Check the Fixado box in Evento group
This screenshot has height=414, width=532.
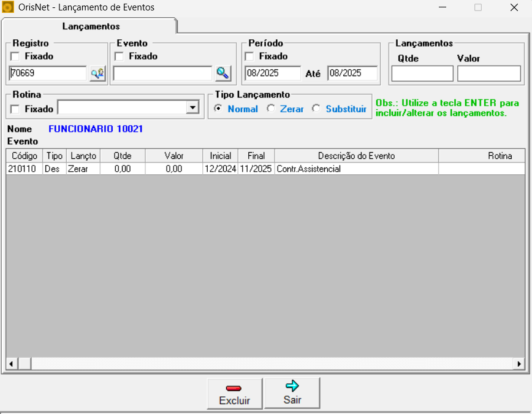click(x=120, y=56)
